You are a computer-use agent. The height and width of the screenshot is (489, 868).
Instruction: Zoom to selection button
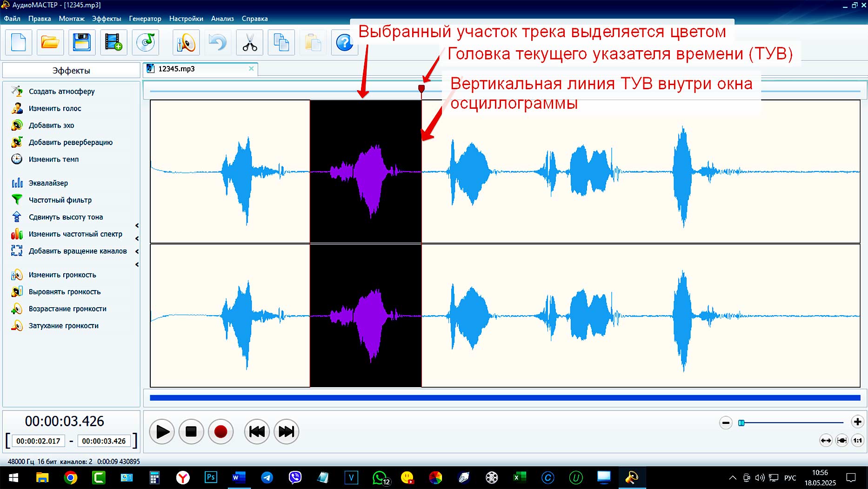click(842, 440)
